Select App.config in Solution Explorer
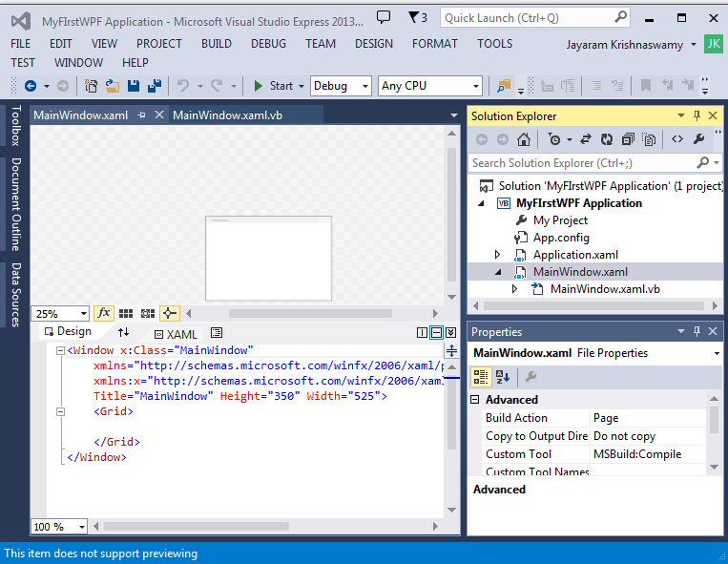Image resolution: width=728 pixels, height=564 pixels. (x=561, y=238)
